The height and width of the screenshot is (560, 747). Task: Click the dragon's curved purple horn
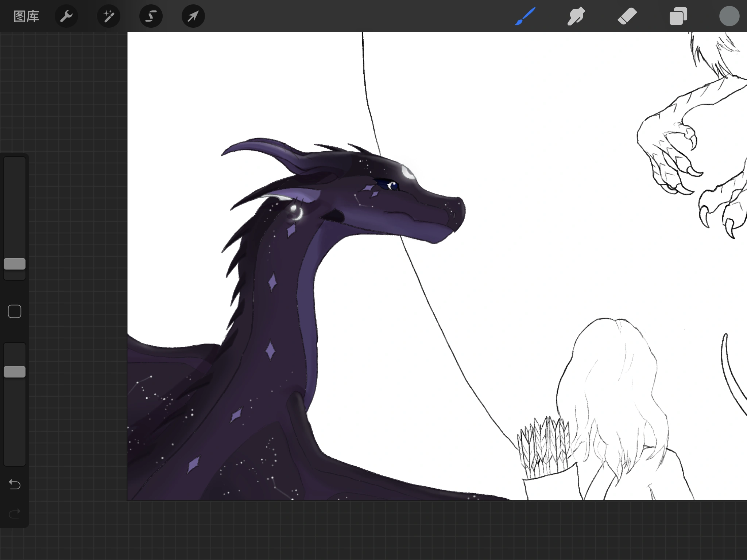[x=263, y=146]
